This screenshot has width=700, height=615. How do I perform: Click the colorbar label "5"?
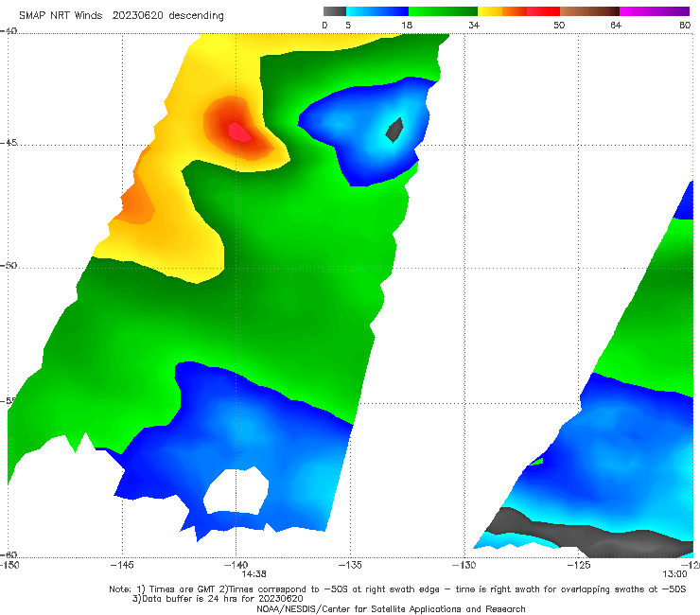click(x=348, y=26)
